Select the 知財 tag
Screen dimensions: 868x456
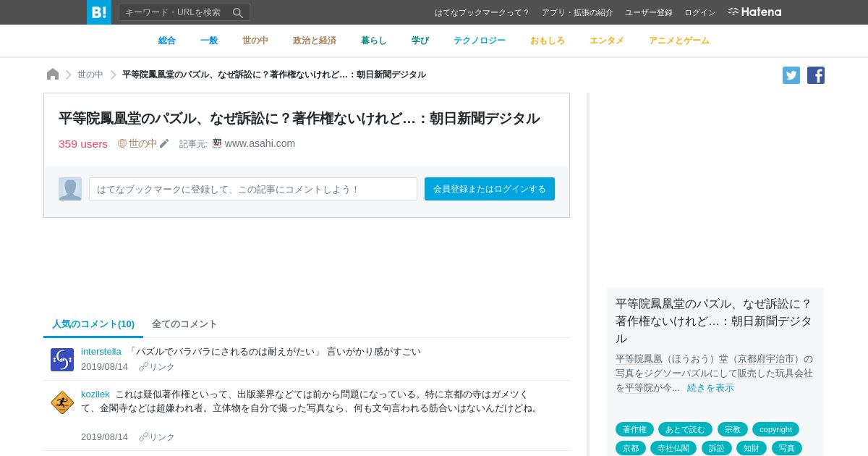pos(752,448)
